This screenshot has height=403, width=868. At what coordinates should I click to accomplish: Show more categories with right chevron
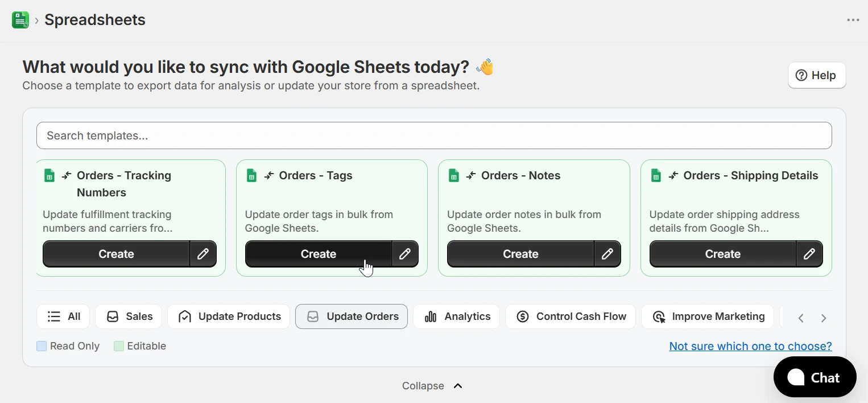[x=824, y=318]
